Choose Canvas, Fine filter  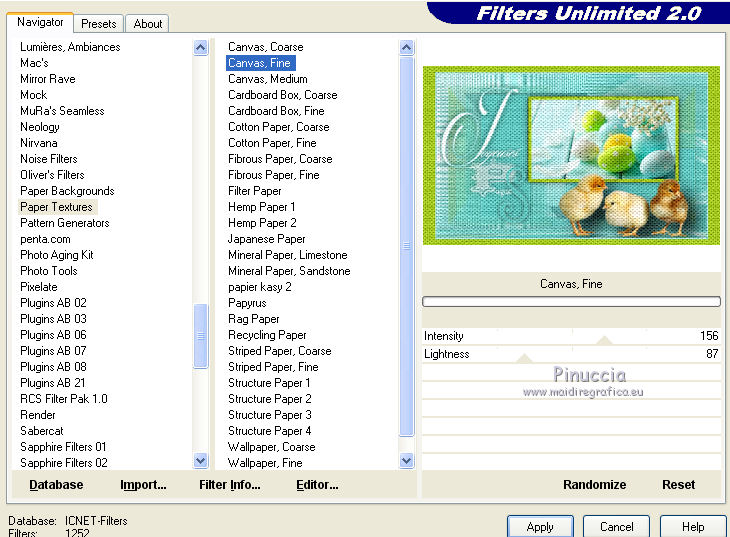(260, 63)
